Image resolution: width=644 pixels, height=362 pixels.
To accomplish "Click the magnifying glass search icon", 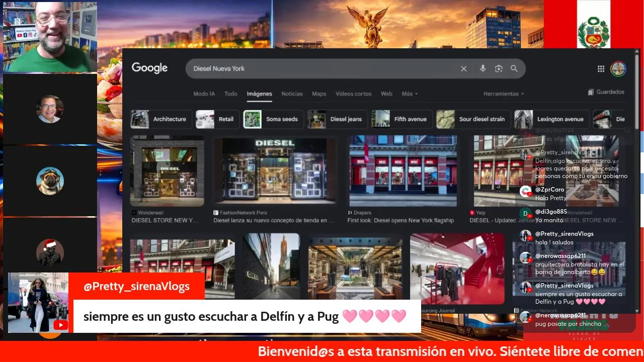I will (514, 68).
